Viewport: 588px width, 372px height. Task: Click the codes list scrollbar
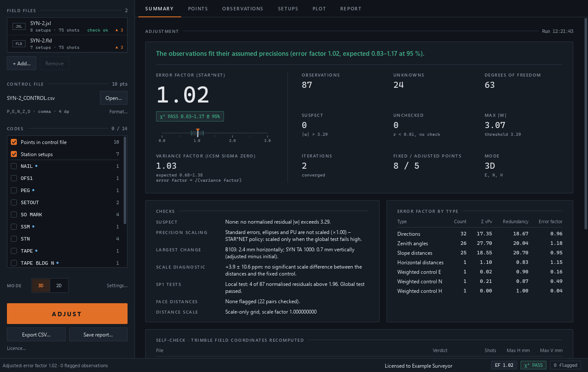[x=125, y=180]
